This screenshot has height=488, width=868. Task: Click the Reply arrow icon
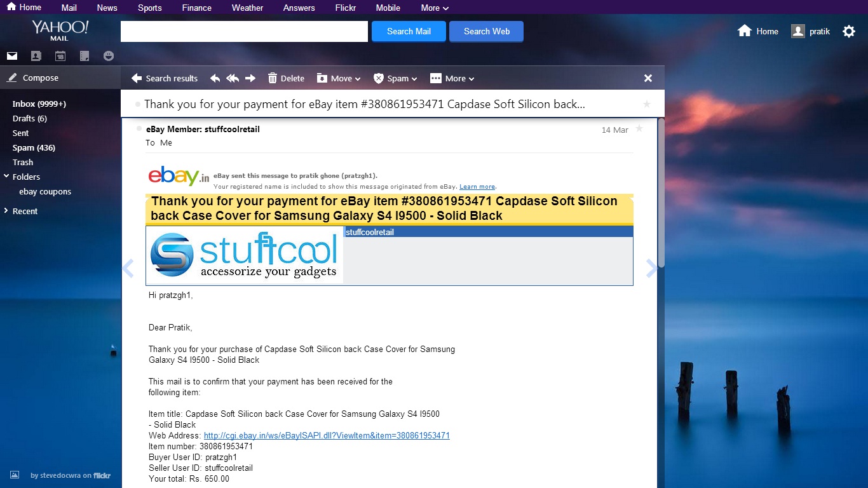pos(215,78)
